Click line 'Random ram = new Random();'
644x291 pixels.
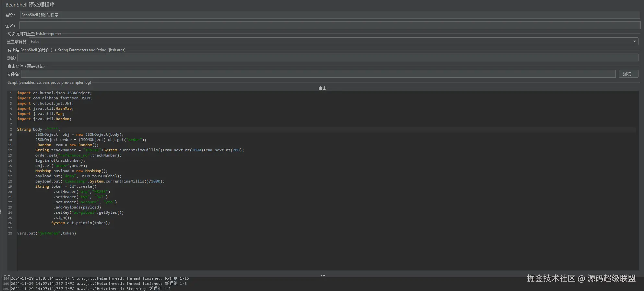[68, 145]
